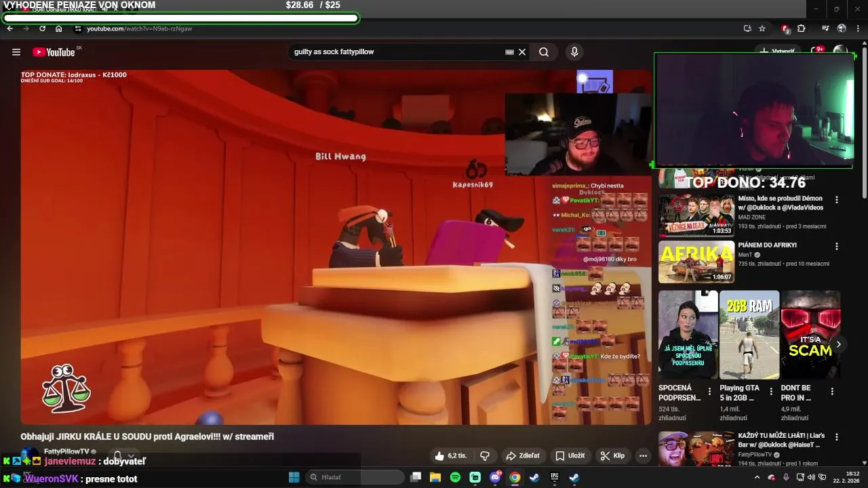Open more actions below the video
Image resolution: width=868 pixels, height=488 pixels.
[643, 455]
